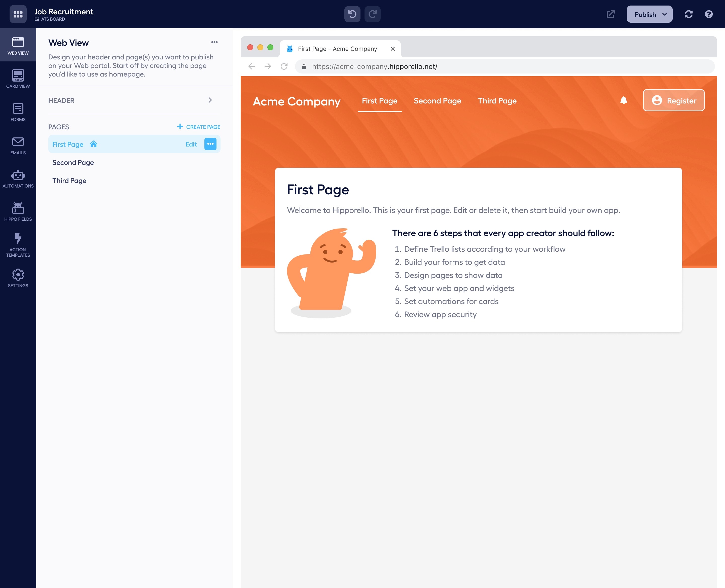Select the Second Page tab

pos(438,101)
